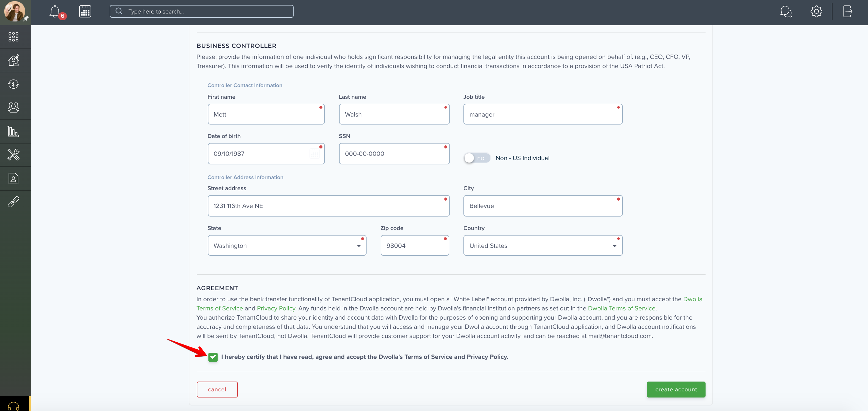Image resolution: width=868 pixels, height=411 pixels.
Task: Click the 'Controller Address Information' subheading
Action: [x=245, y=177]
